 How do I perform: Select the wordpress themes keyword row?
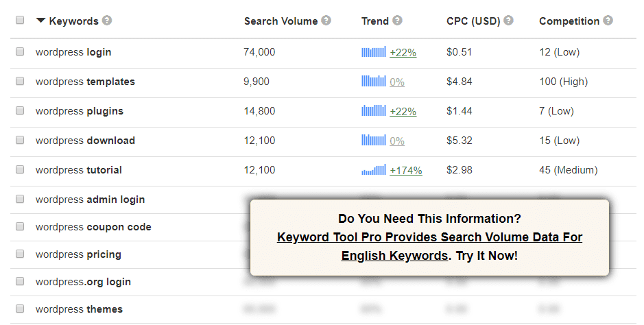(x=323, y=309)
